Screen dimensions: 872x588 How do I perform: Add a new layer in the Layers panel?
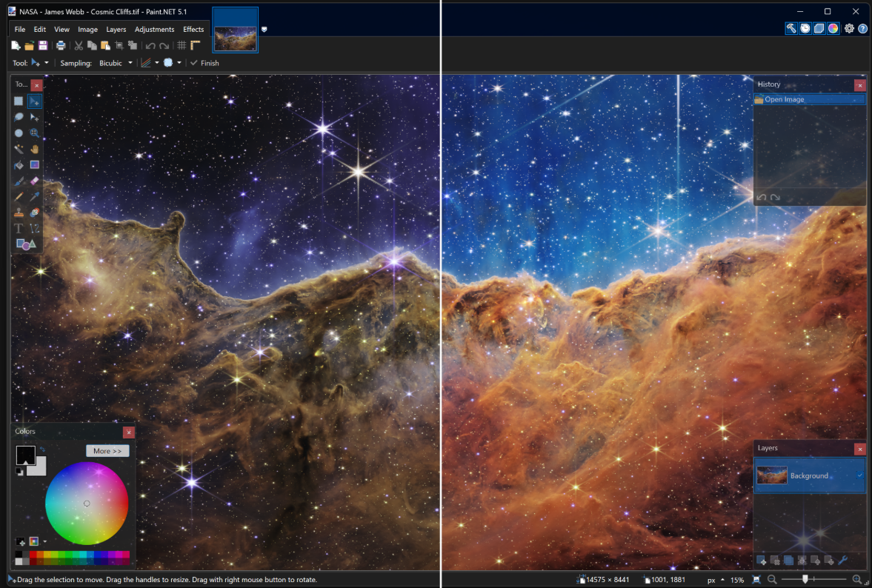(x=762, y=560)
